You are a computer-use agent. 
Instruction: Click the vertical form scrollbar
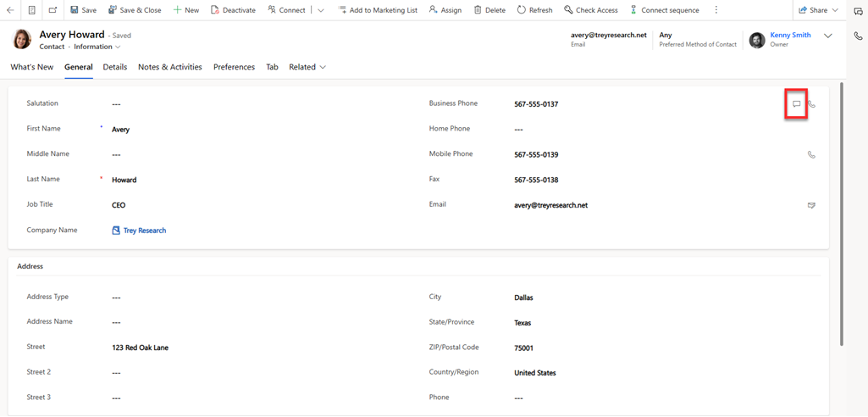pyautogui.click(x=842, y=214)
